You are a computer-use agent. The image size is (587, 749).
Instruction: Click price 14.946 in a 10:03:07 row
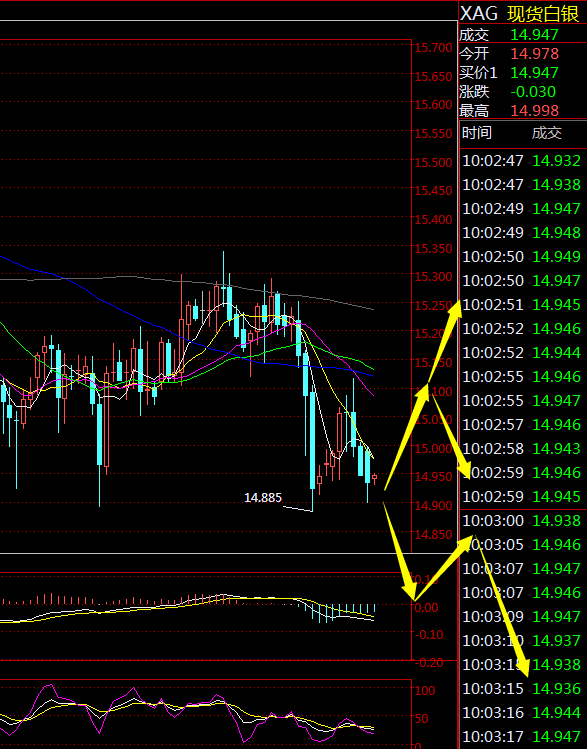click(x=556, y=593)
